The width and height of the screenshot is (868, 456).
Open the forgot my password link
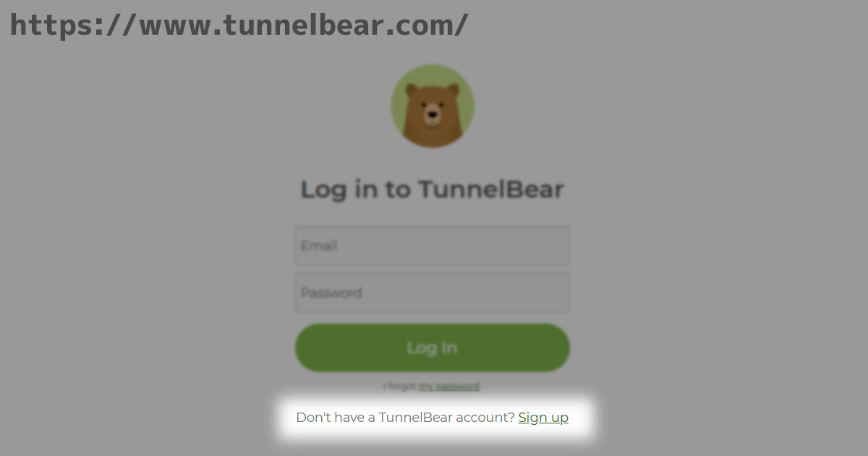(448, 387)
